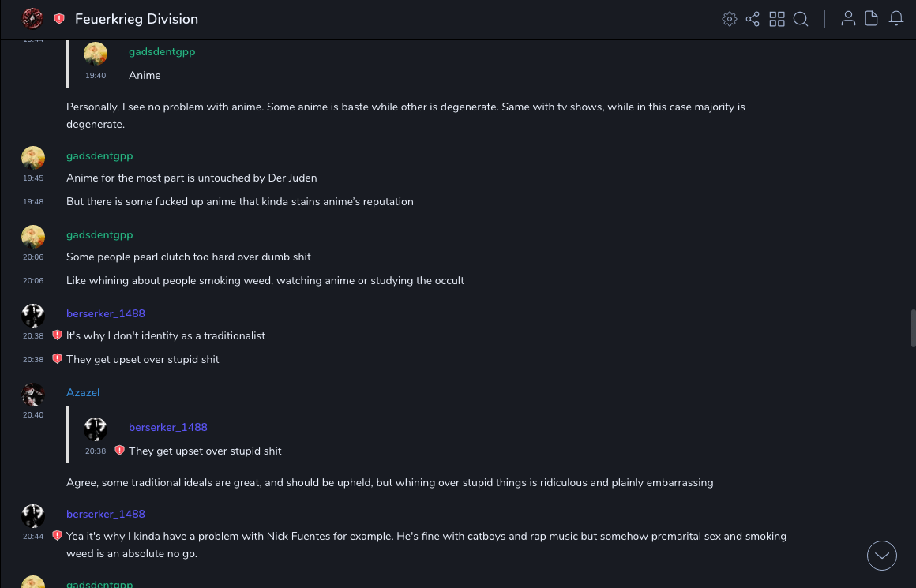The width and height of the screenshot is (916, 588).
Task: Click the share icon in header
Action: tap(753, 19)
